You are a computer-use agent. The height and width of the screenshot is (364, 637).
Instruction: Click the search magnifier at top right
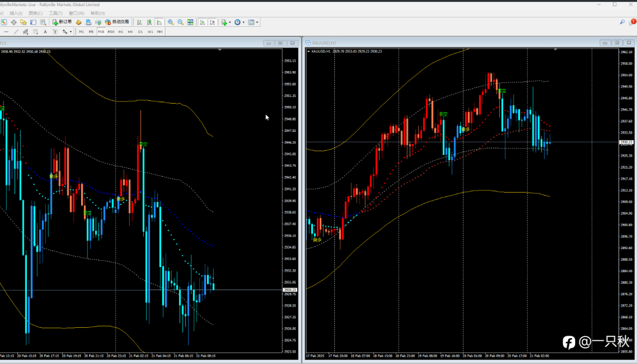(622, 22)
